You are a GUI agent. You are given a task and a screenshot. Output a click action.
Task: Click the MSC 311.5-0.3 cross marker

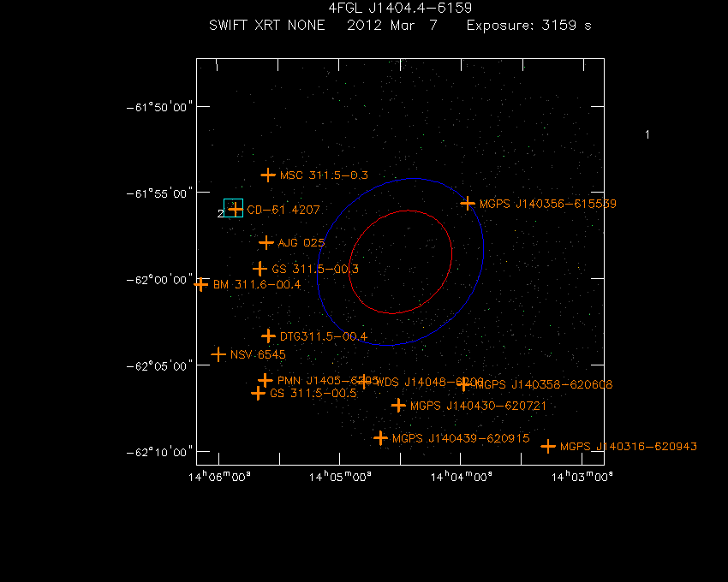pos(268,175)
